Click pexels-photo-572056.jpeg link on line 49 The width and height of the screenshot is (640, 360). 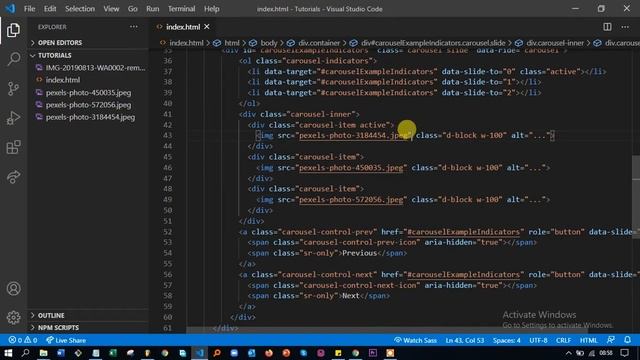pyautogui.click(x=351, y=200)
